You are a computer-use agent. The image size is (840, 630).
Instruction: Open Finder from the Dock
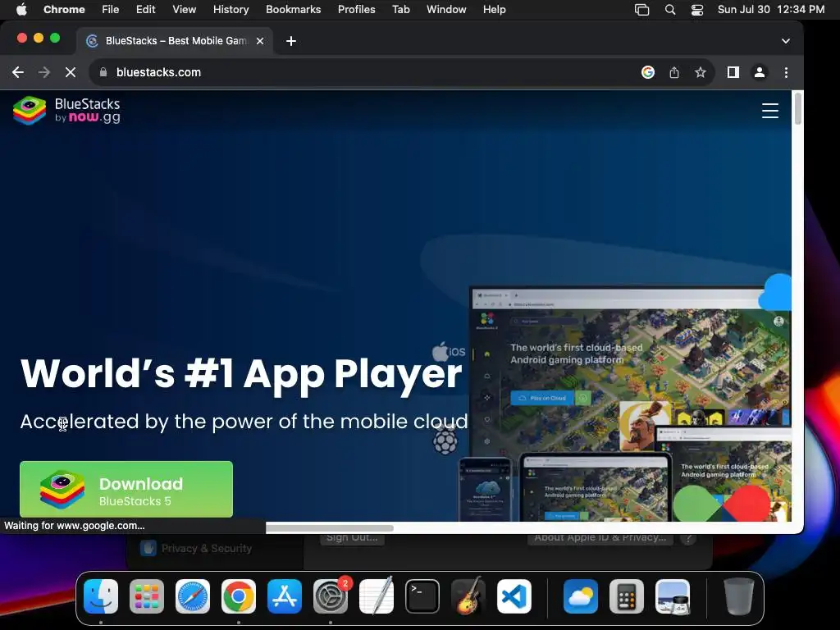101,596
